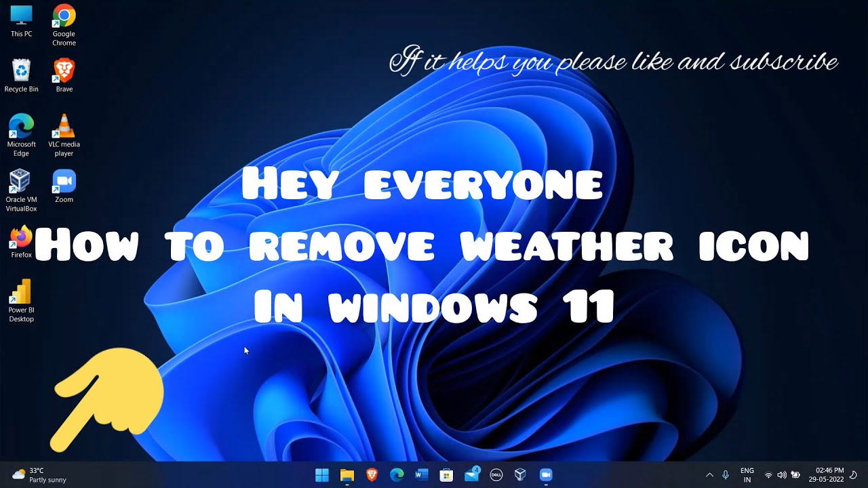Select the Recycle Bin icon

click(21, 75)
